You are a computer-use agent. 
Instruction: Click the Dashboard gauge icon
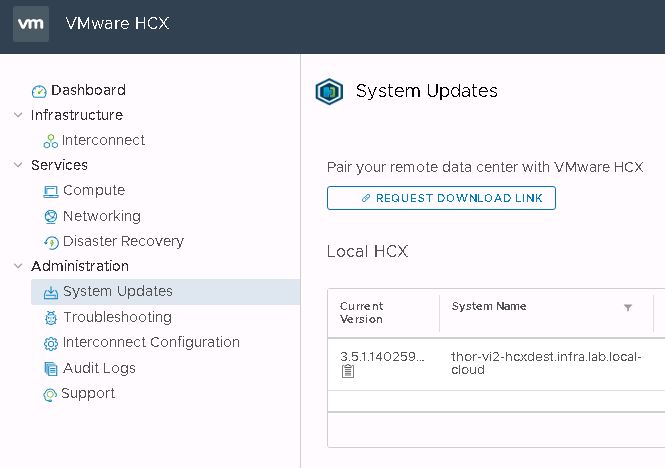click(x=39, y=91)
